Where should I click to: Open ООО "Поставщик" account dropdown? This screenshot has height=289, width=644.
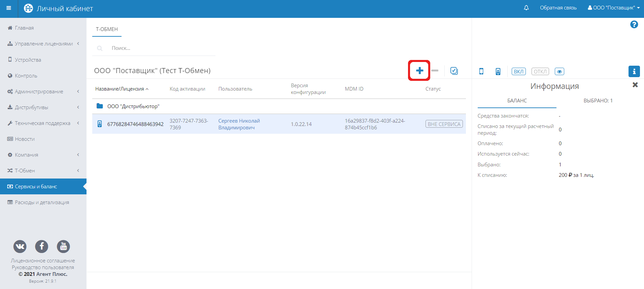click(x=614, y=8)
